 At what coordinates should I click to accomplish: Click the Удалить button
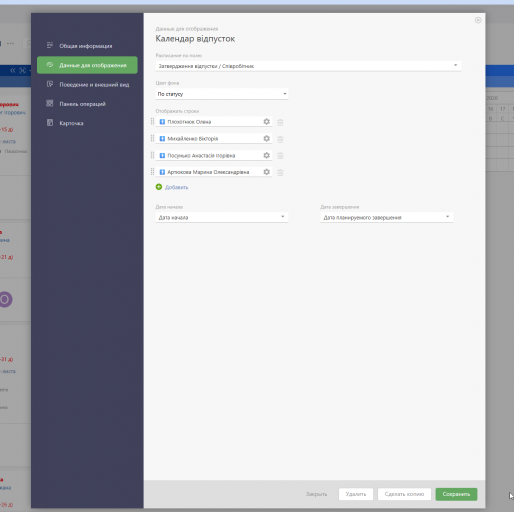click(x=356, y=494)
